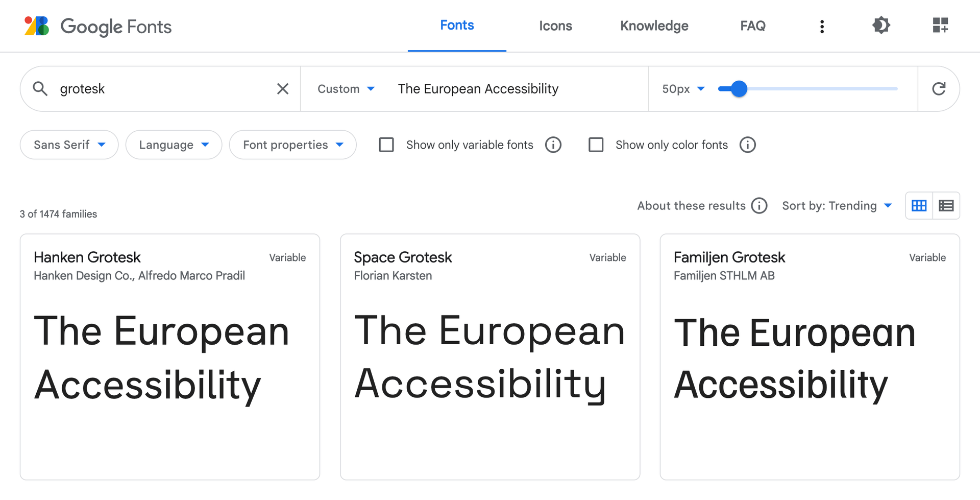Open the Sort by Trending dropdown
The height and width of the screenshot is (500, 980).
point(837,205)
